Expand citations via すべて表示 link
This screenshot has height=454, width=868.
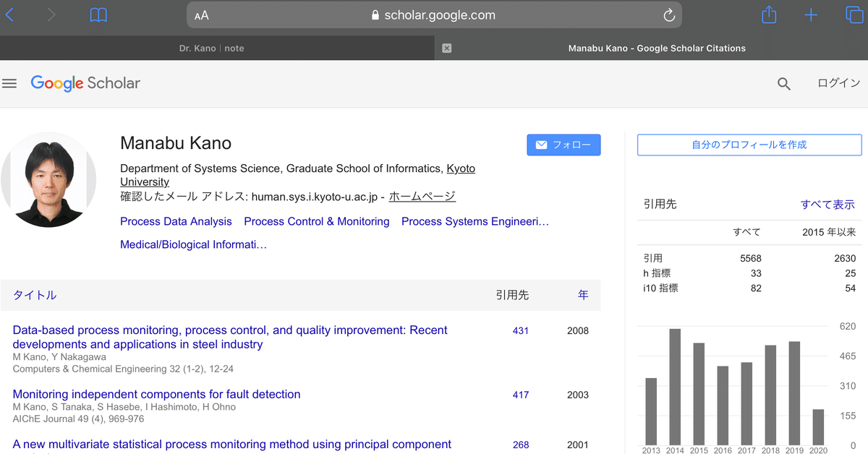[827, 205]
